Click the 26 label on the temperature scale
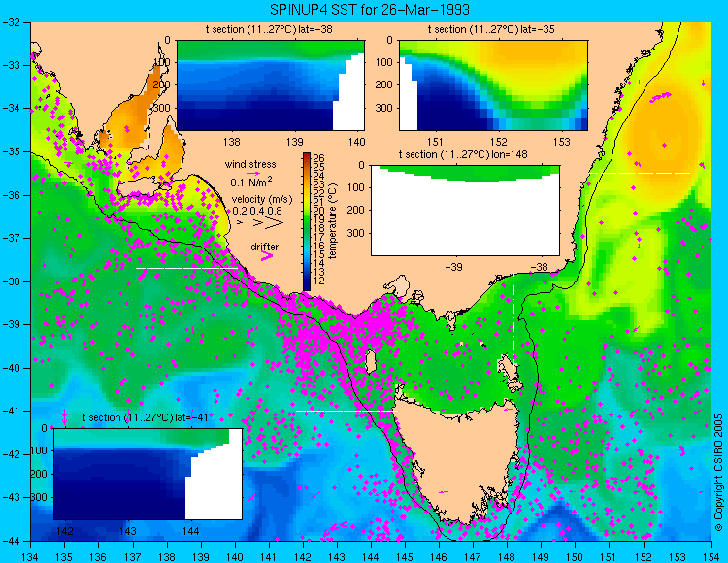 [x=318, y=158]
